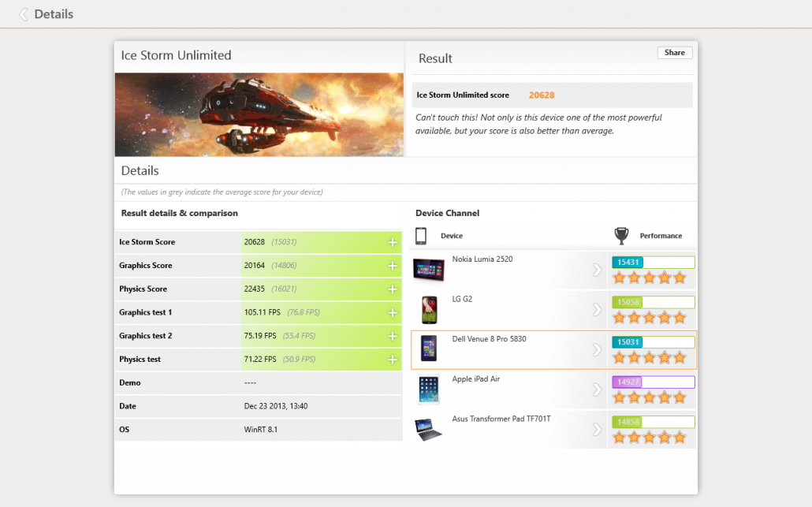This screenshot has width=812, height=507.
Task: Click the Graphics Score label
Action: click(x=146, y=265)
